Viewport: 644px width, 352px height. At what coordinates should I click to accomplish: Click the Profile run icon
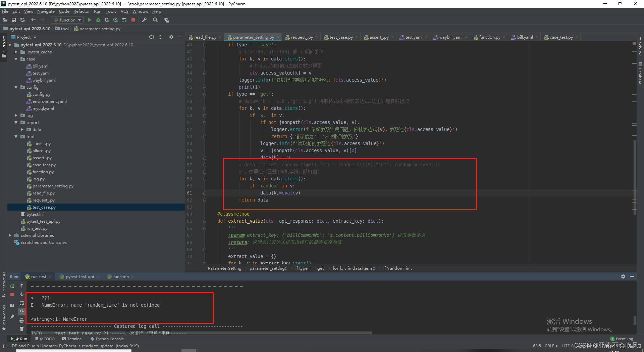(x=116, y=20)
